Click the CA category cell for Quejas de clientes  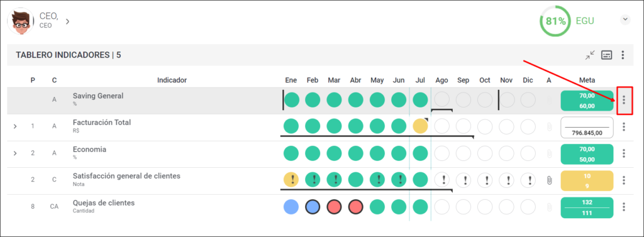pos(54,207)
